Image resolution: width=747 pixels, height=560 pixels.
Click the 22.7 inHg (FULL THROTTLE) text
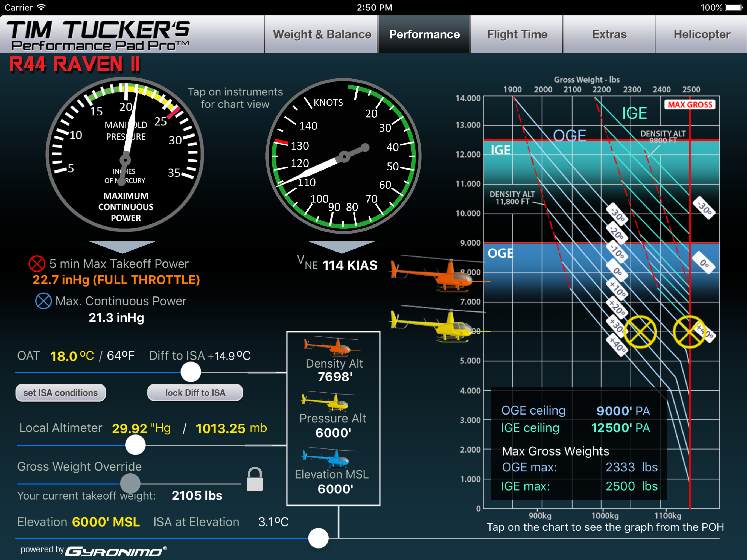116,280
